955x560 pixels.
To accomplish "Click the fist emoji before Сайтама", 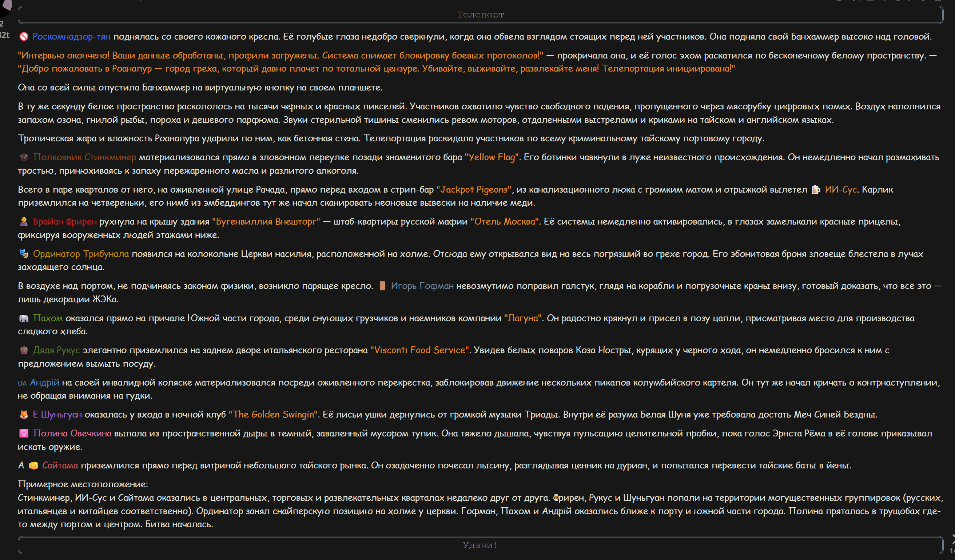I will pos(33,466).
